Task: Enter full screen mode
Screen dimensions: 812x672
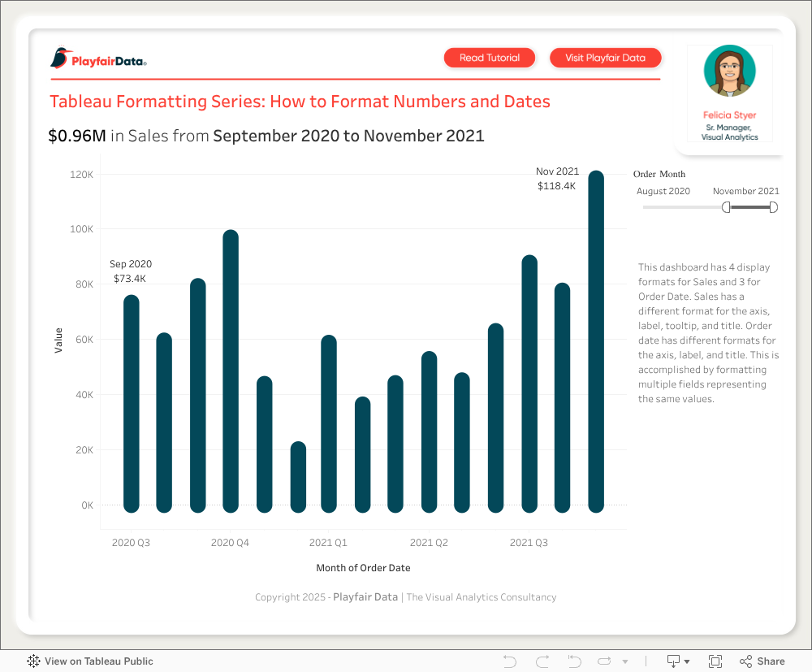Action: click(715, 661)
